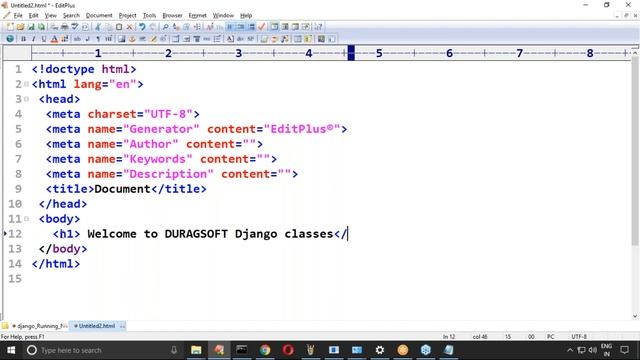Viewport: 640px width, 360px height.
Task: Undo last edit with Undo arrow
Action: [142, 27]
